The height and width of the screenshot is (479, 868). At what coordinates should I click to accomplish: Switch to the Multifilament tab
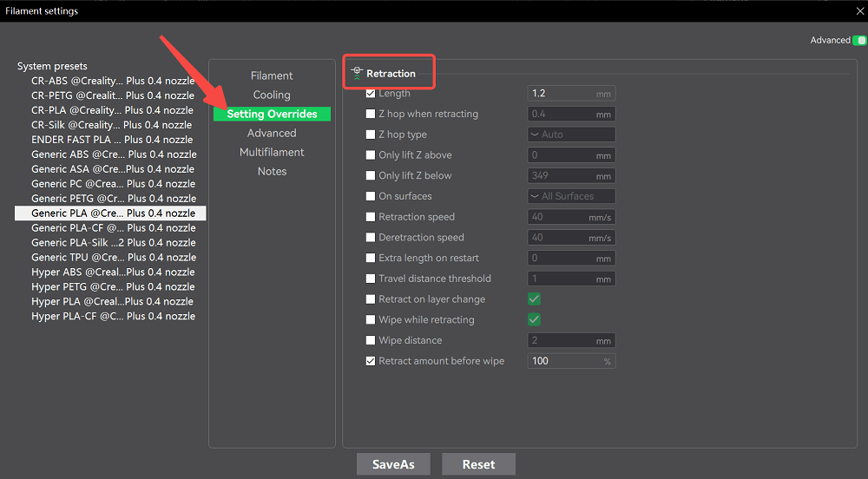click(272, 152)
